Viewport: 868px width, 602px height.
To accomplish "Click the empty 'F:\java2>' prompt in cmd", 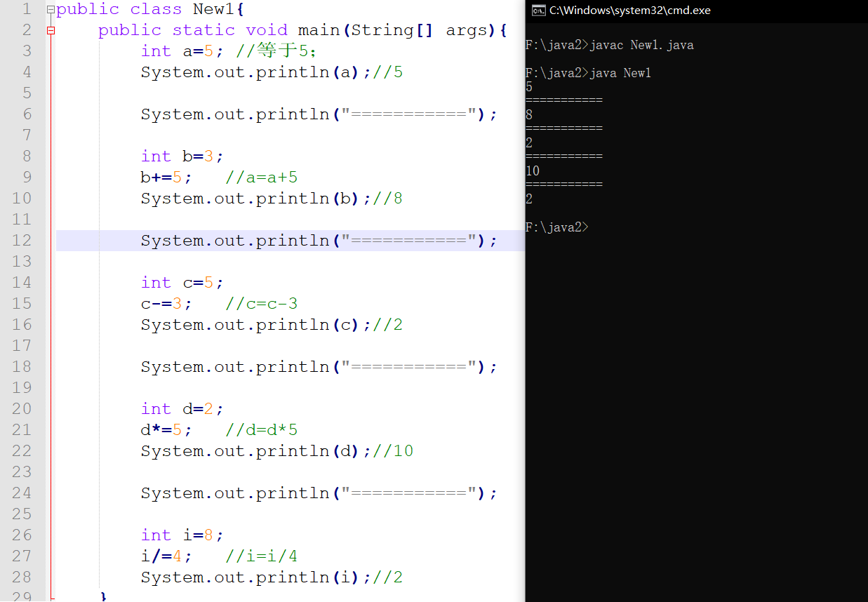I will point(557,227).
